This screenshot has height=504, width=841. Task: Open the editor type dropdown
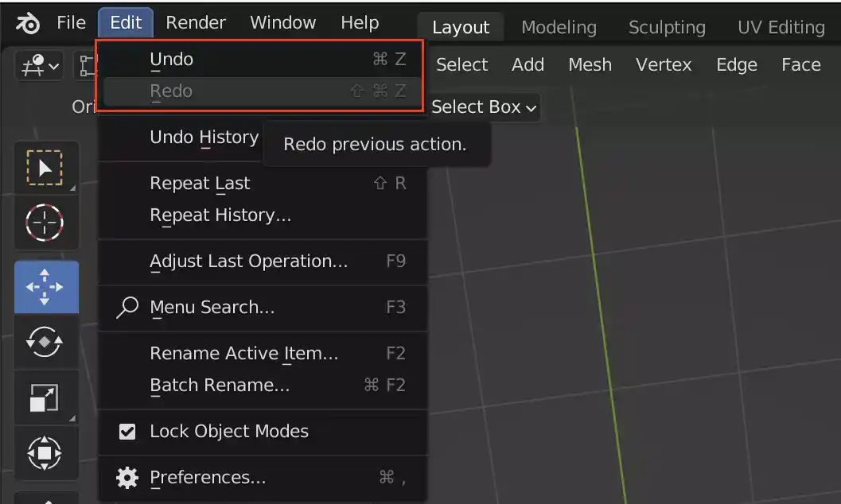pyautogui.click(x=39, y=66)
